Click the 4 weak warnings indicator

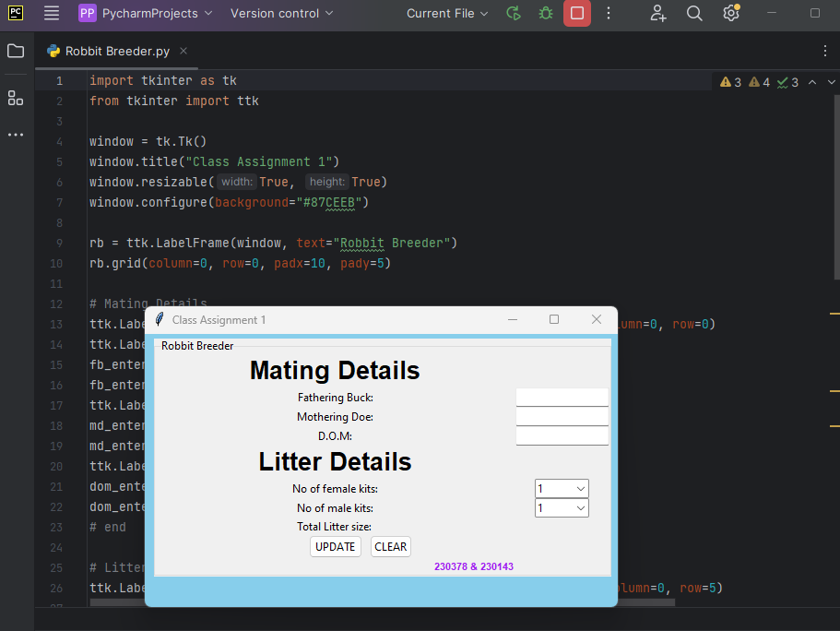tap(759, 82)
